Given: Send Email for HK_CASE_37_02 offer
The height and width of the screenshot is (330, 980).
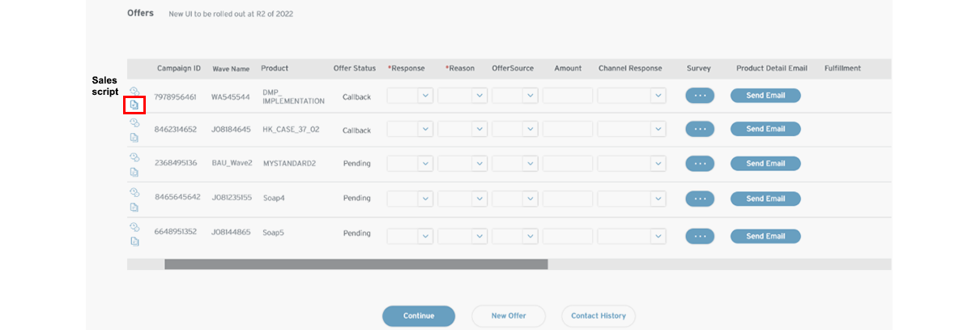Looking at the screenshot, I should click(x=765, y=129).
